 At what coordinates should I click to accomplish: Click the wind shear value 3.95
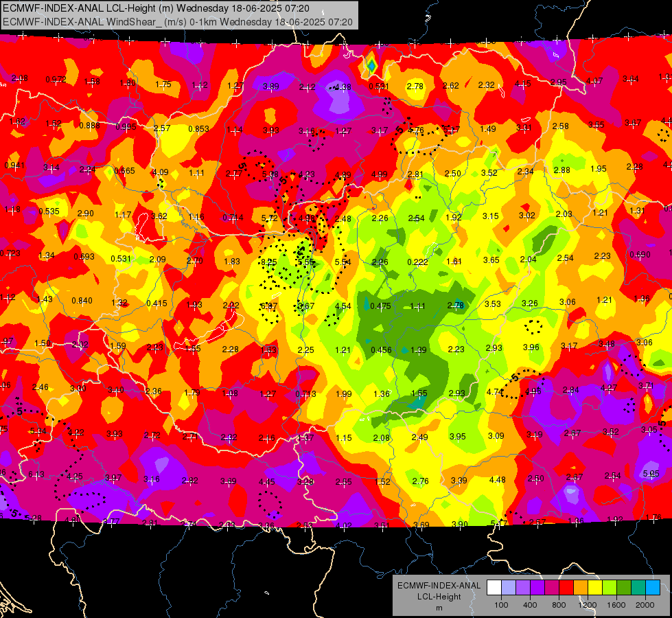click(x=457, y=437)
